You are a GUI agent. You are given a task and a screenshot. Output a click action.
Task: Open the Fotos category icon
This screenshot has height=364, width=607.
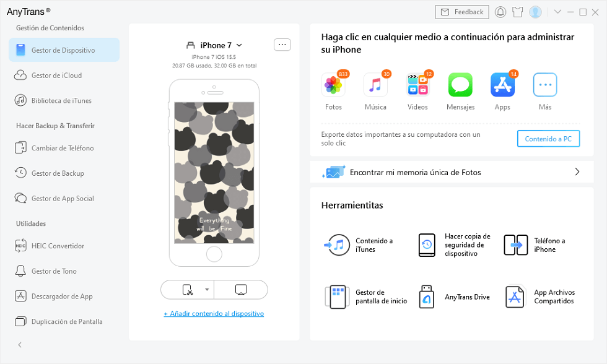click(x=333, y=85)
